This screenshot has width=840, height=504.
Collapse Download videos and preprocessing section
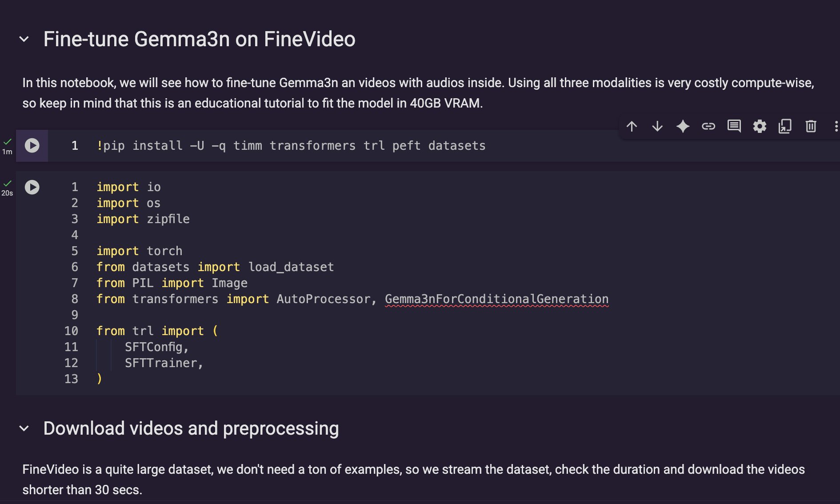point(24,429)
